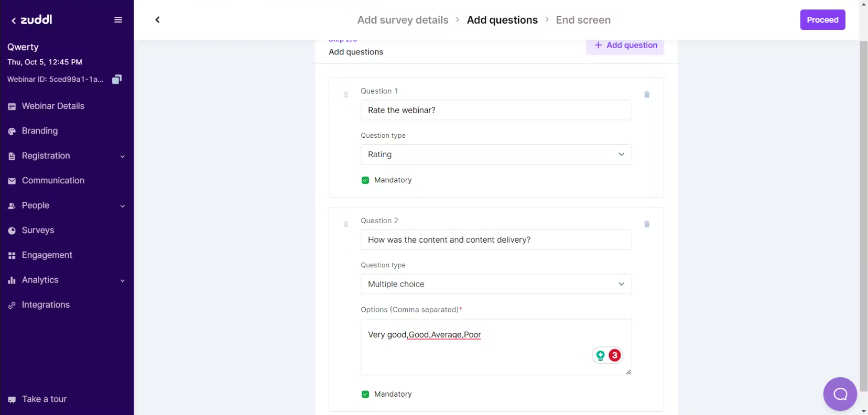Open Surveys in the sidebar
The height and width of the screenshot is (415, 868).
point(38,230)
